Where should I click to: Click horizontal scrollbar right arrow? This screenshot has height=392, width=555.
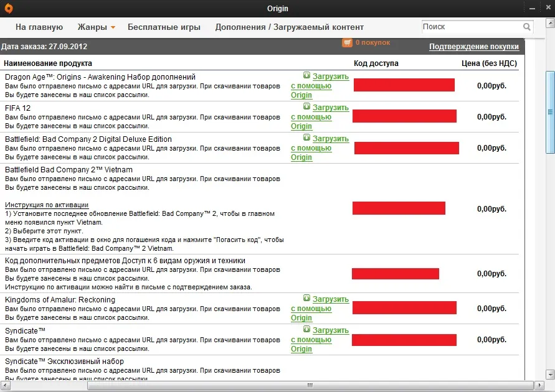(x=539, y=385)
